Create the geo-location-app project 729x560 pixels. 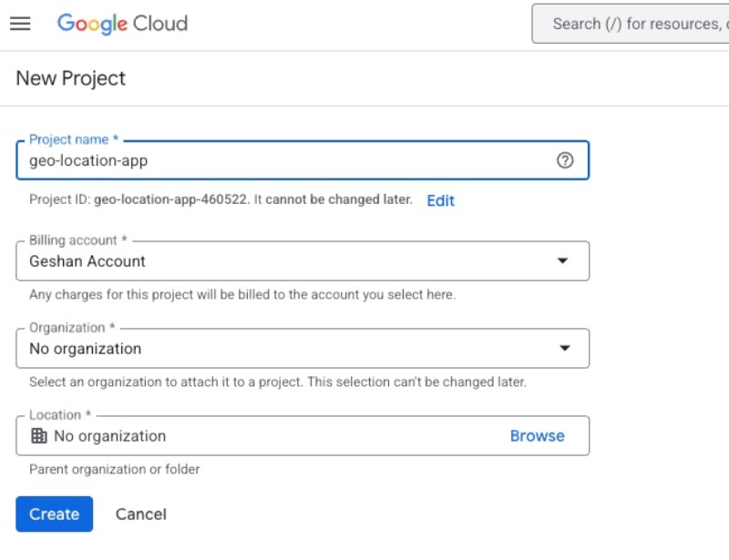[54, 514]
